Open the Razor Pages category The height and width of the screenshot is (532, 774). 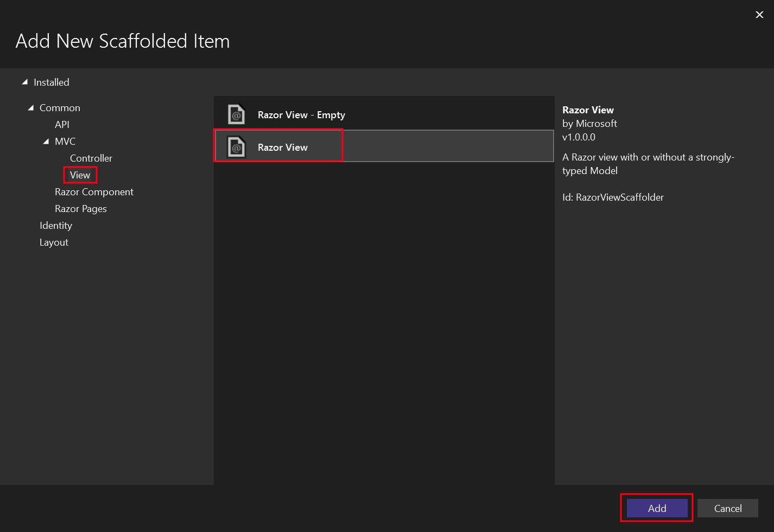tap(81, 208)
